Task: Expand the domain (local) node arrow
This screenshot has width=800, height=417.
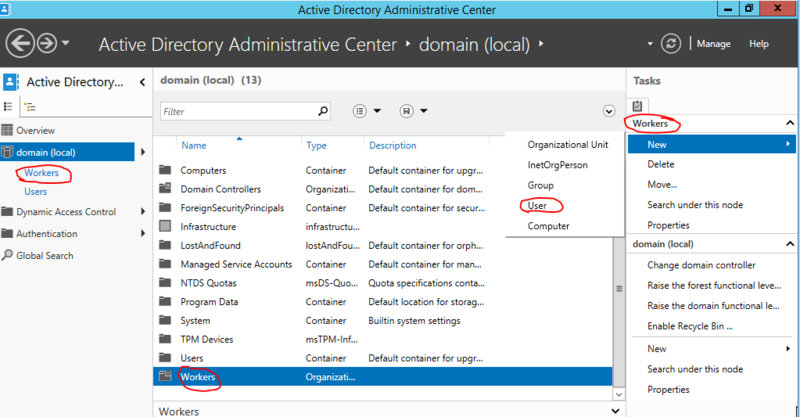Action: pyautogui.click(x=143, y=152)
